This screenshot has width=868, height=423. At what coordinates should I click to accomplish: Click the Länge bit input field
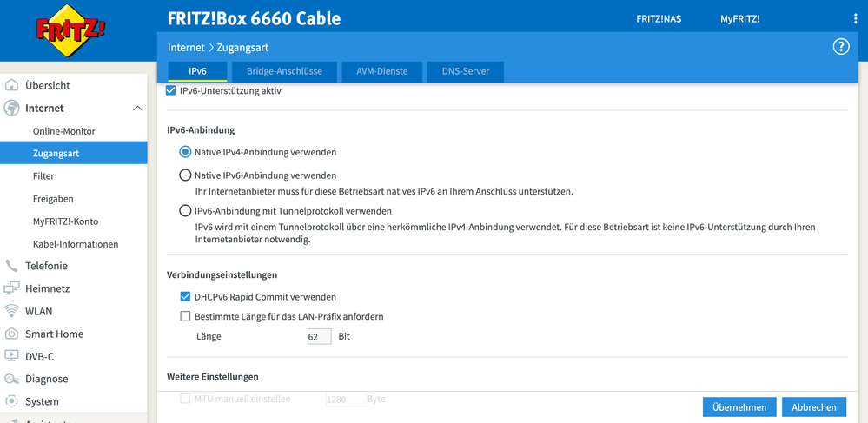[x=320, y=337]
